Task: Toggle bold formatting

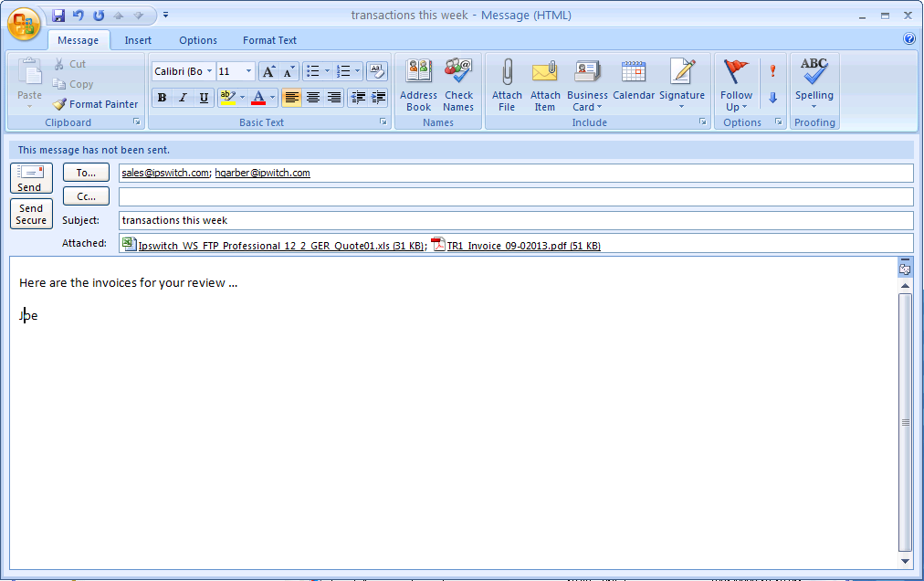Action: [162, 97]
